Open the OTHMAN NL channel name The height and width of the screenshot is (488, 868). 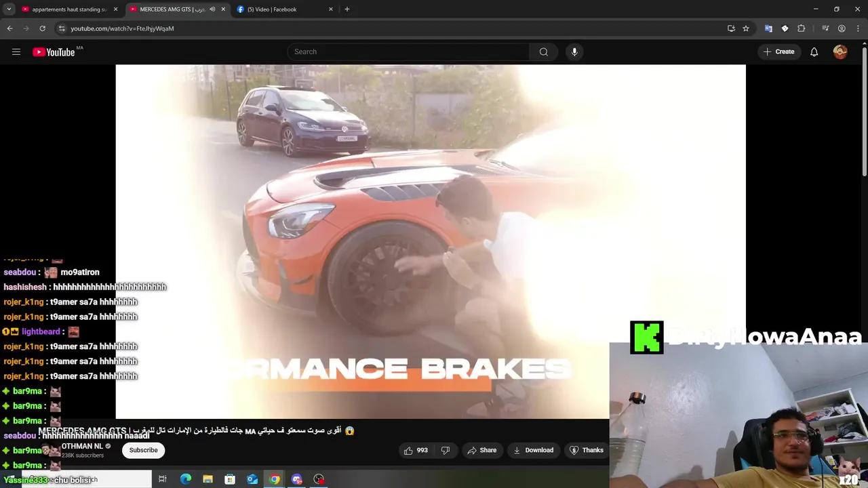point(82,446)
